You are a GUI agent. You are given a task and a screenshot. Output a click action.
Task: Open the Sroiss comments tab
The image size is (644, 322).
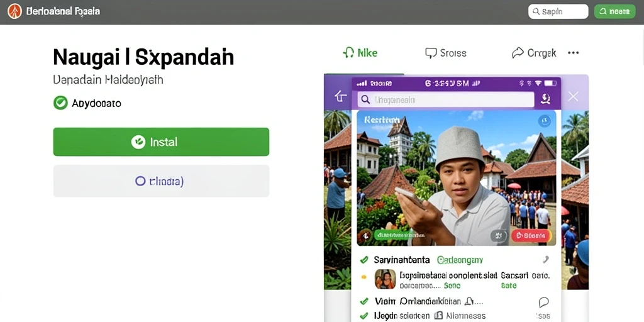pos(446,53)
